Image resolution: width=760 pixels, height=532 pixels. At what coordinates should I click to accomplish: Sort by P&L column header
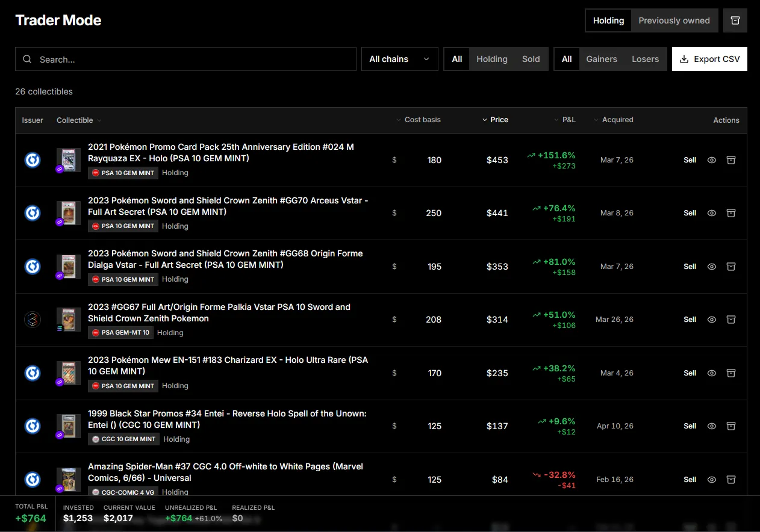point(565,120)
